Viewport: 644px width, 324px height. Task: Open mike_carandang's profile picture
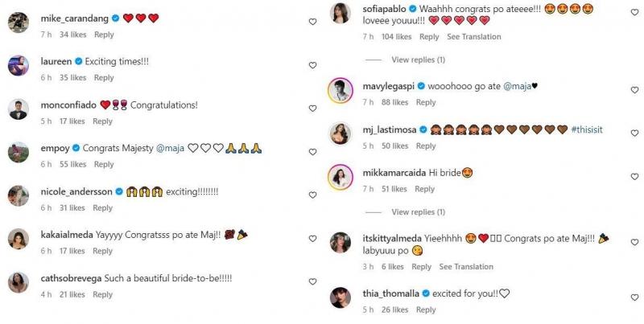point(19,23)
